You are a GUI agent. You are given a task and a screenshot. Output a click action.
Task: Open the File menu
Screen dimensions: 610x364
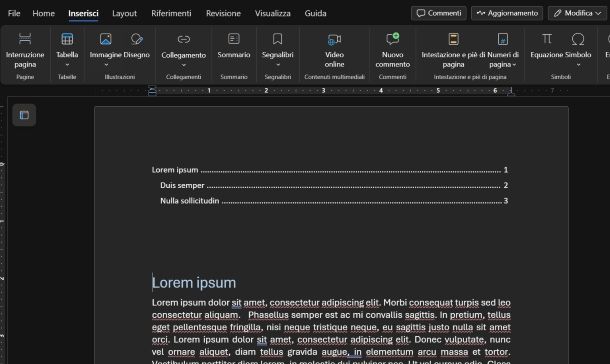(x=14, y=13)
